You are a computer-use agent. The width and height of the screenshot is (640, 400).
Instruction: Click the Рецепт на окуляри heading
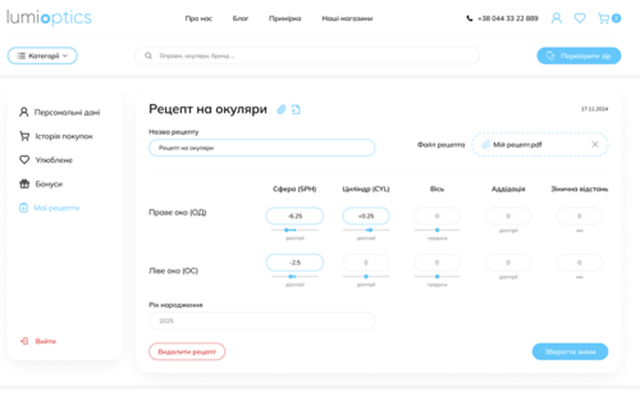pos(208,109)
